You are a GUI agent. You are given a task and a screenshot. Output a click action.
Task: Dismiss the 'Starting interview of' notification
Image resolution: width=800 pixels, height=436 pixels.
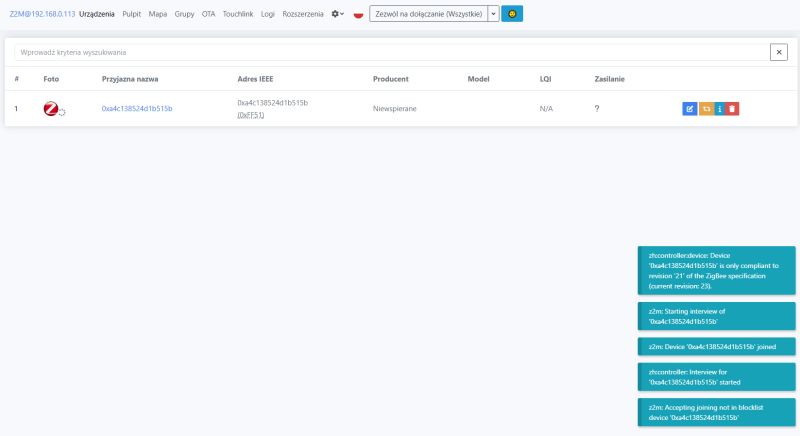coord(716,316)
